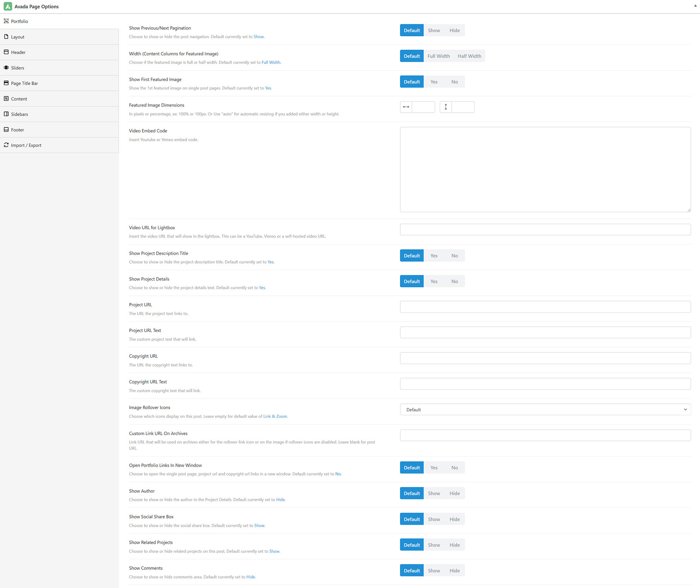Set Show Project Details to Yes
The height and width of the screenshot is (588, 700).
[434, 281]
